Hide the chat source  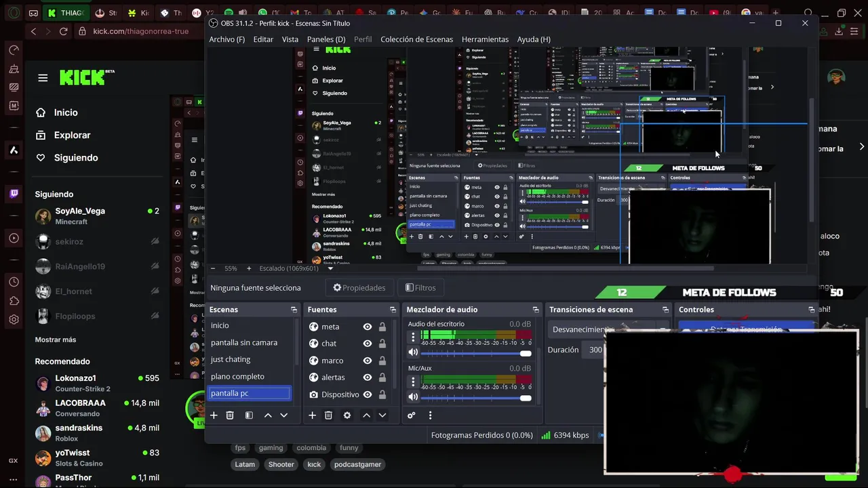(x=367, y=344)
